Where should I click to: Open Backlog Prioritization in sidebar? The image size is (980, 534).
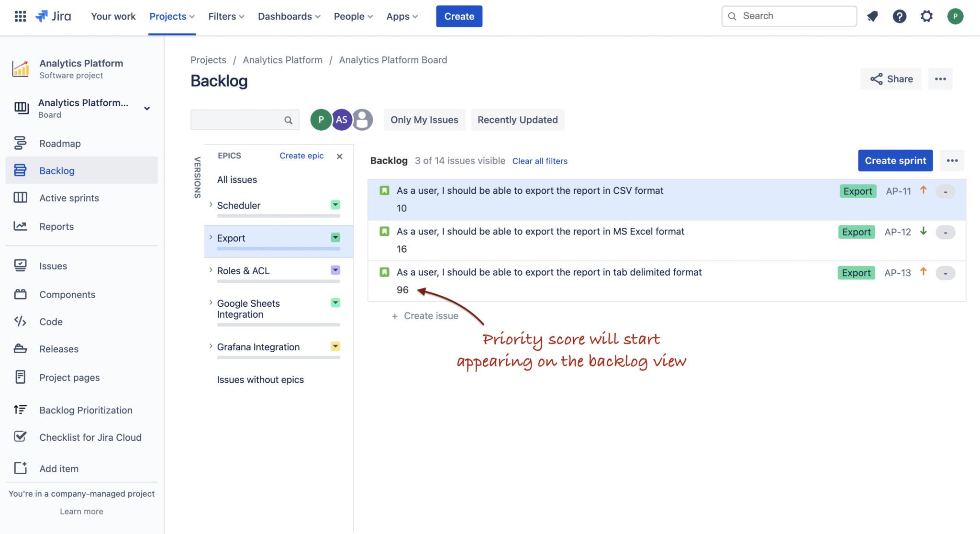pyautogui.click(x=86, y=410)
